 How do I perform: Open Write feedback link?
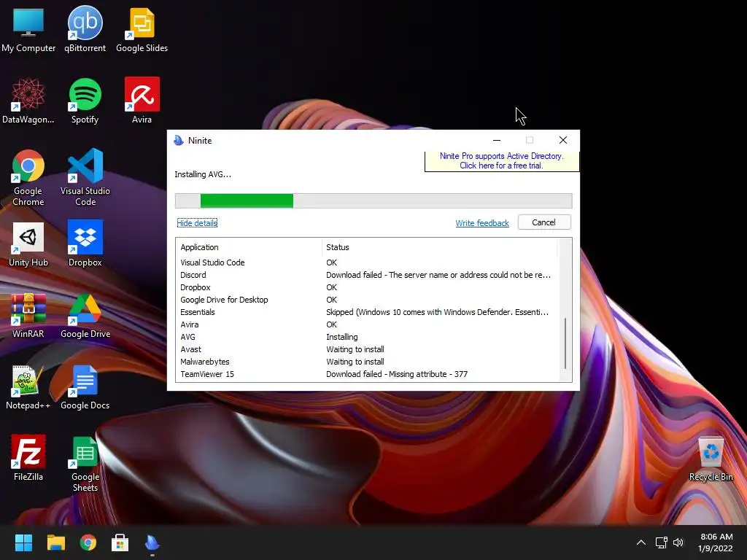tap(482, 223)
